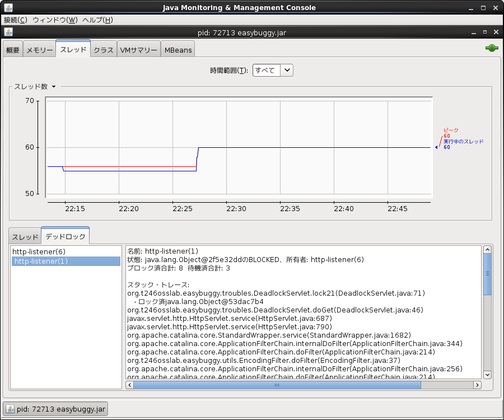Screen dimensions: 504x420
Task: Click the DeadlockServlet.doGet stack trace line
Action: click(275, 310)
